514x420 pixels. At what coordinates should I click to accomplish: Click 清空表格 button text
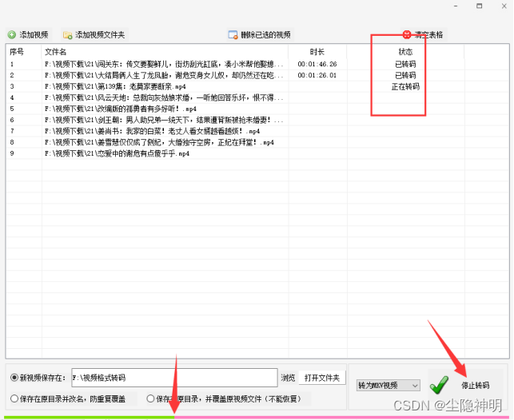tap(428, 34)
